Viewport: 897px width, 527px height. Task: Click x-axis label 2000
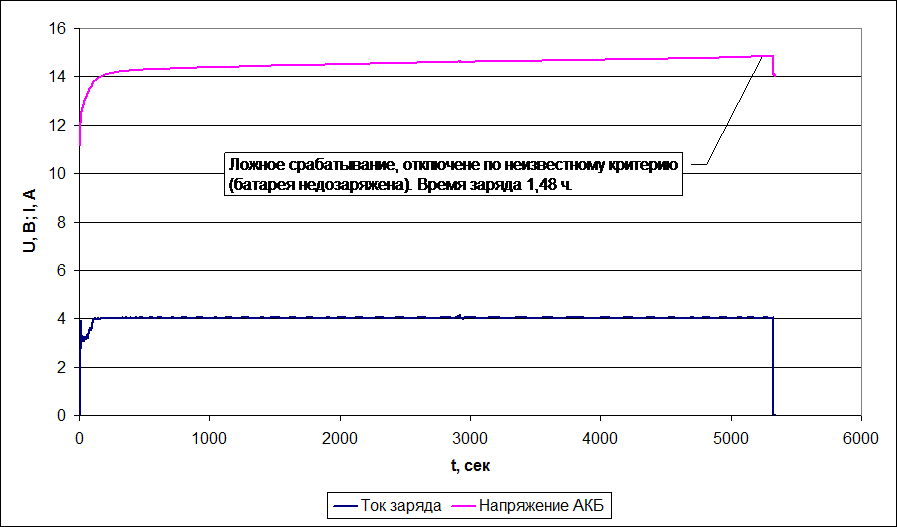click(x=340, y=438)
